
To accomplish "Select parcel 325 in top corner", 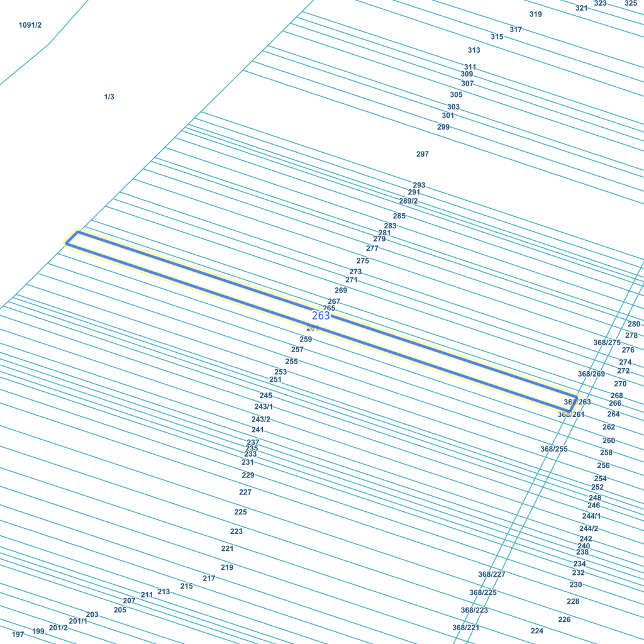I will tap(630, 3).
